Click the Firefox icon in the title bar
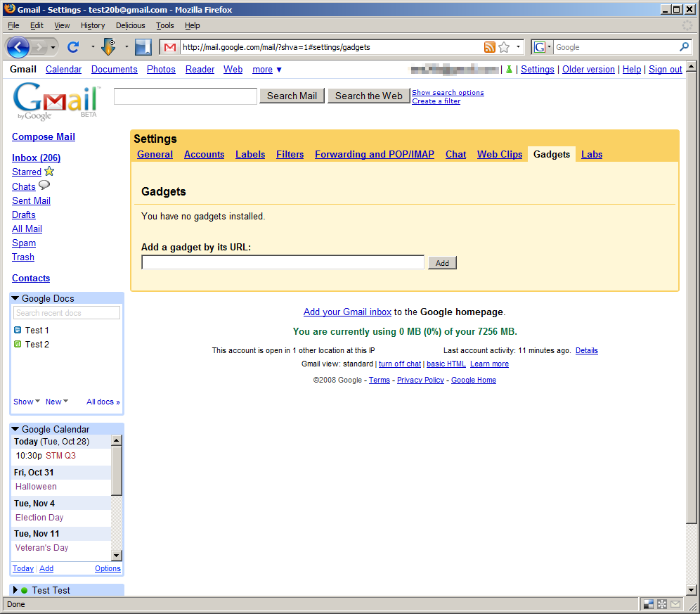Screen dimensions: 700x614 point(10,9)
